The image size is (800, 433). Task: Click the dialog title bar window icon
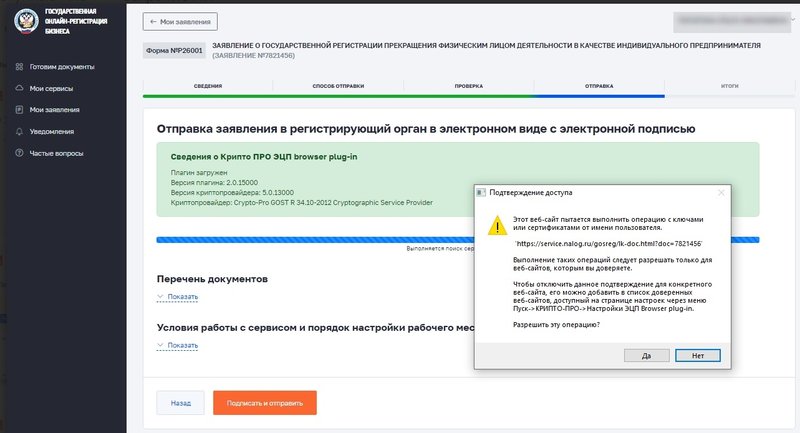[481, 192]
